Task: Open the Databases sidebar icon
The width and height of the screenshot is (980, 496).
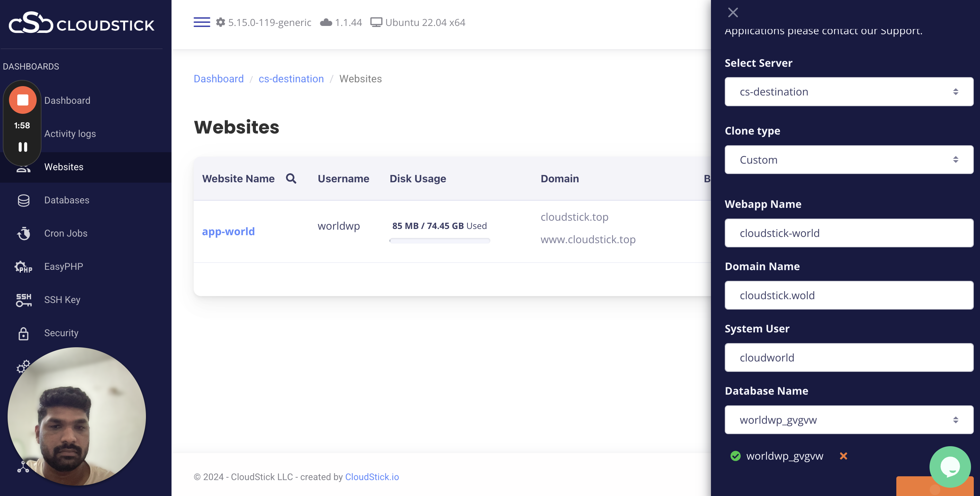Action: (24, 200)
